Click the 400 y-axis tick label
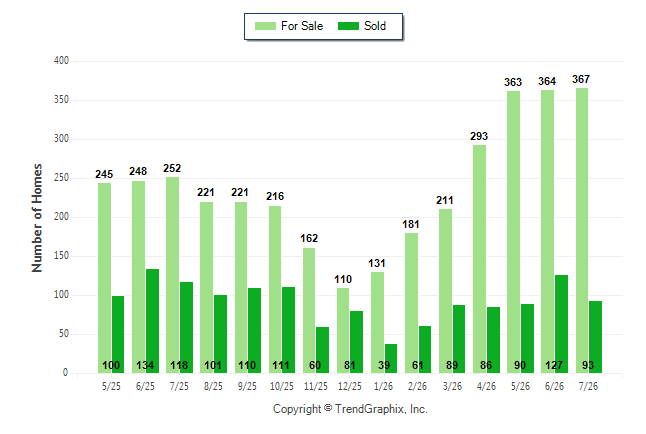 (61, 61)
